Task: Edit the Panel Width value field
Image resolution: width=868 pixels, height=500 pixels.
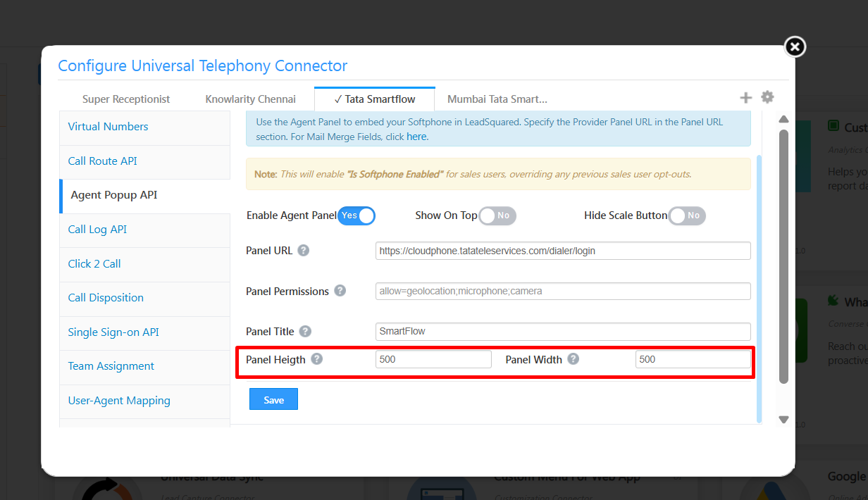Action: coord(693,359)
